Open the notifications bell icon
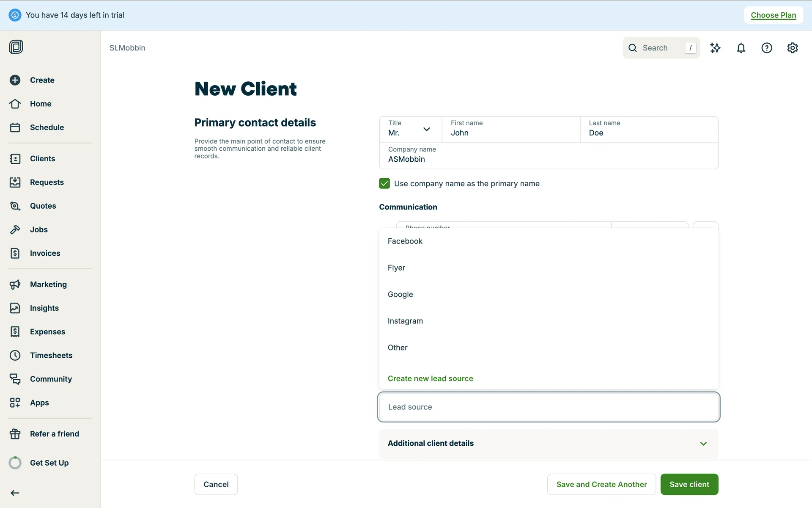Image resolution: width=812 pixels, height=508 pixels. click(x=741, y=48)
